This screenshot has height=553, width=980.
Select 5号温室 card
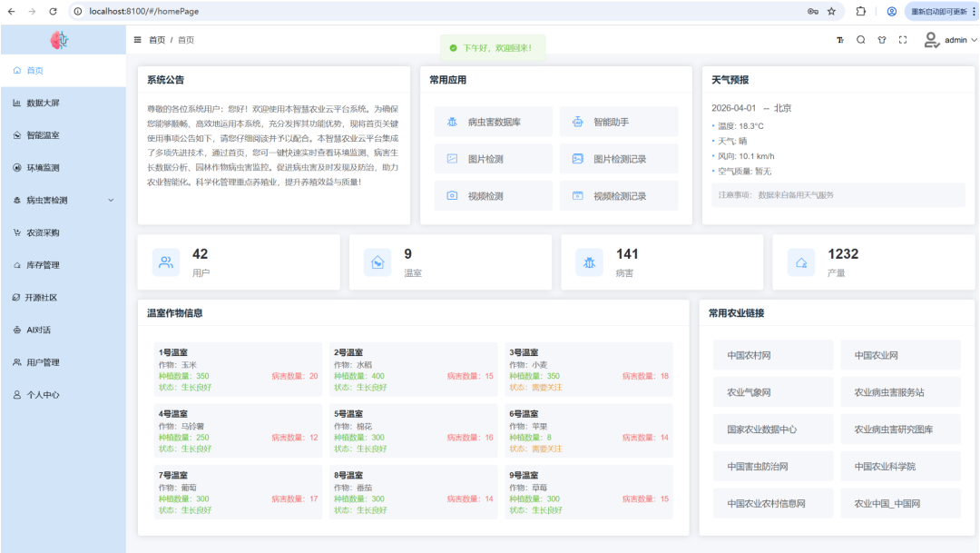coord(414,431)
